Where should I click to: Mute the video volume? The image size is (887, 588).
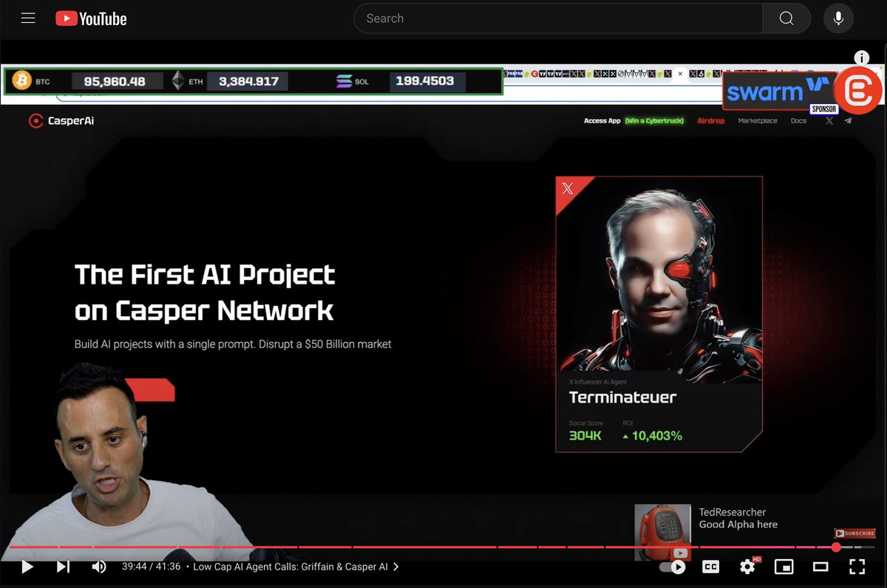click(x=98, y=567)
